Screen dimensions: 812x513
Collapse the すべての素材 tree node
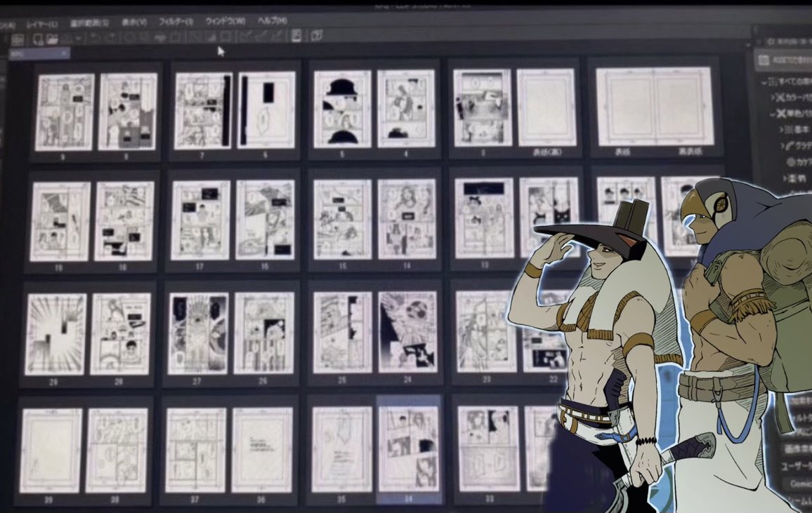tap(764, 81)
